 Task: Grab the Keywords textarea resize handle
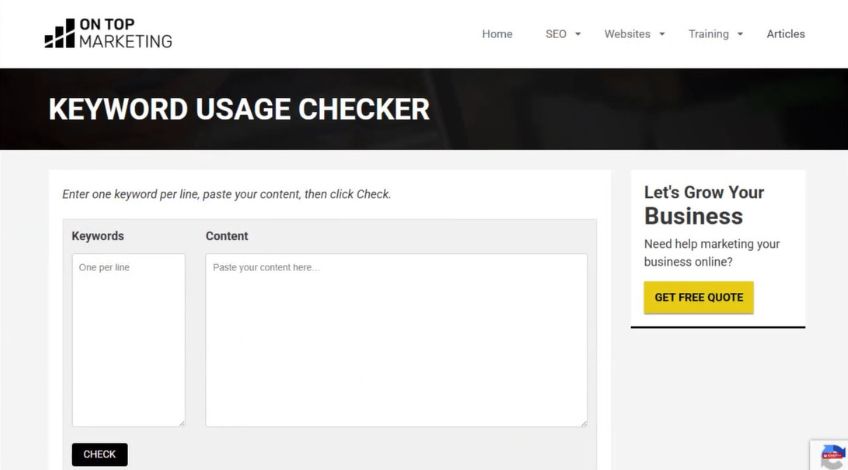pos(182,423)
